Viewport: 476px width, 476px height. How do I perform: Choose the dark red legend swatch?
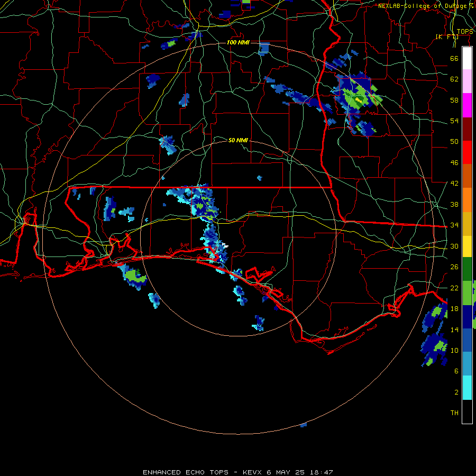[x=467, y=129]
